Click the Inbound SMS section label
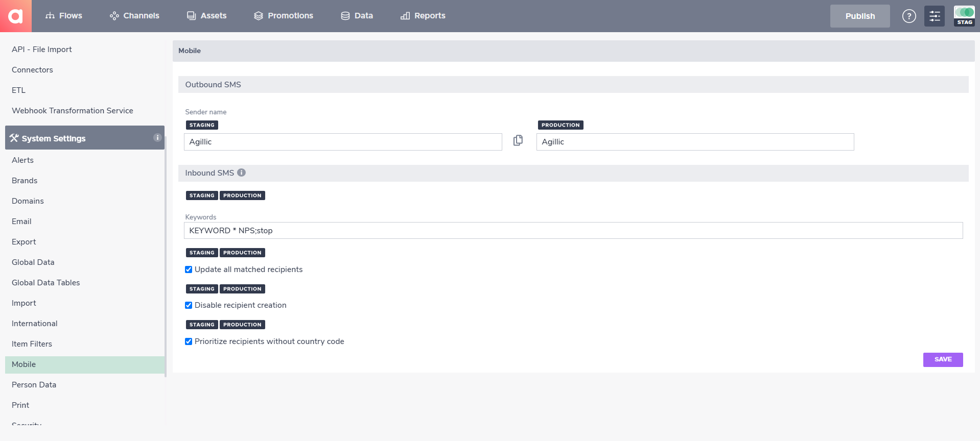The image size is (980, 441). 209,173
